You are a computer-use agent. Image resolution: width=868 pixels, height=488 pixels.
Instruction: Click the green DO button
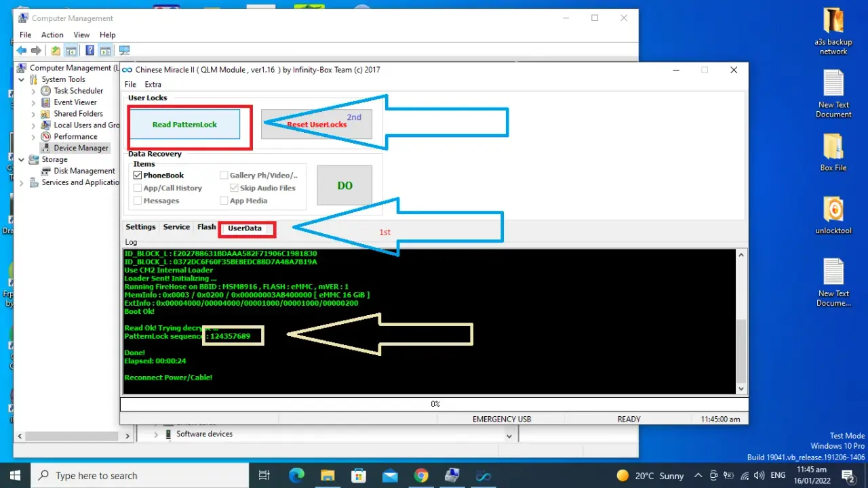pyautogui.click(x=344, y=185)
